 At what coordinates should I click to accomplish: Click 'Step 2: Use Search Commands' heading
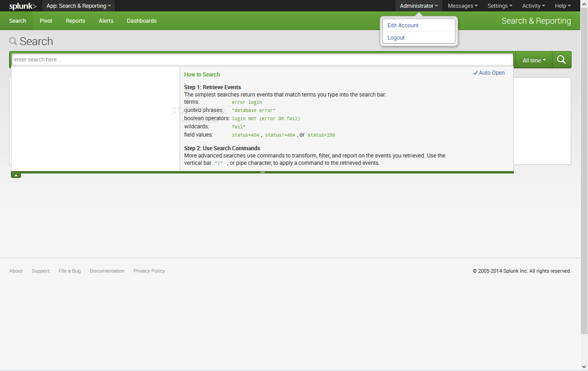coord(222,148)
